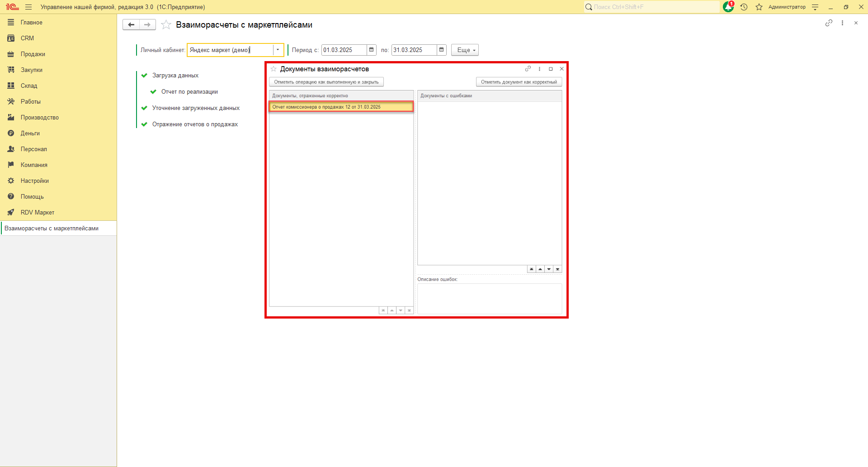Open favorites star in title bar
The height and width of the screenshot is (467, 868).
coord(759,7)
